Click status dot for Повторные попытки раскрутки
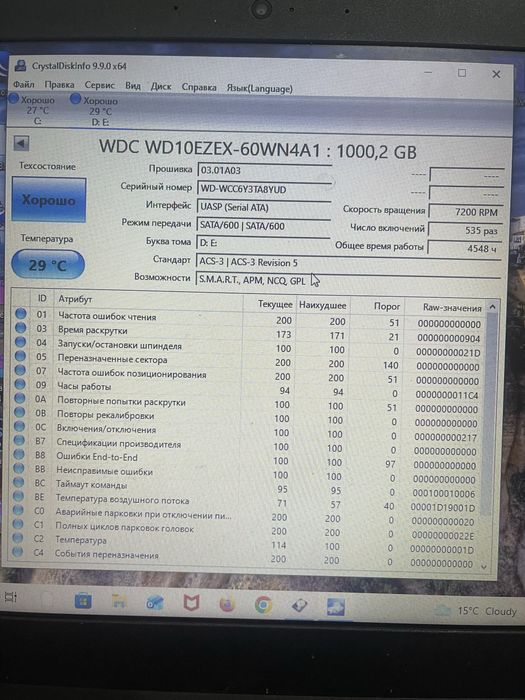 tap(20, 398)
